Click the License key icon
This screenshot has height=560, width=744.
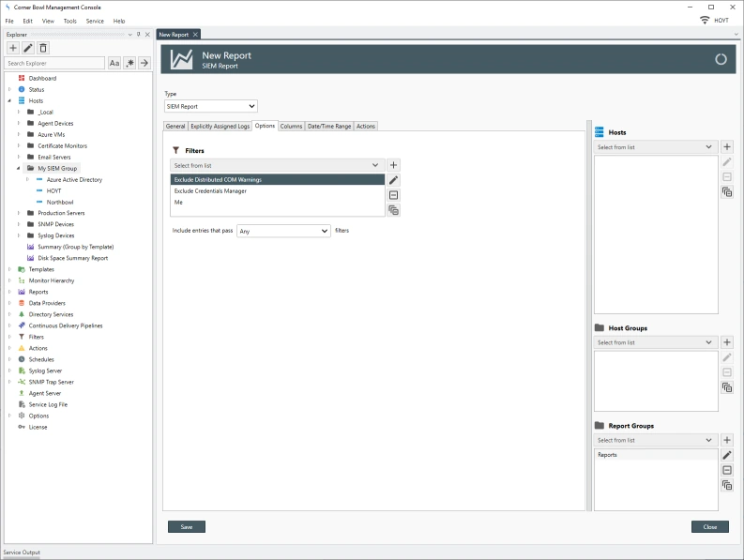click(22, 427)
